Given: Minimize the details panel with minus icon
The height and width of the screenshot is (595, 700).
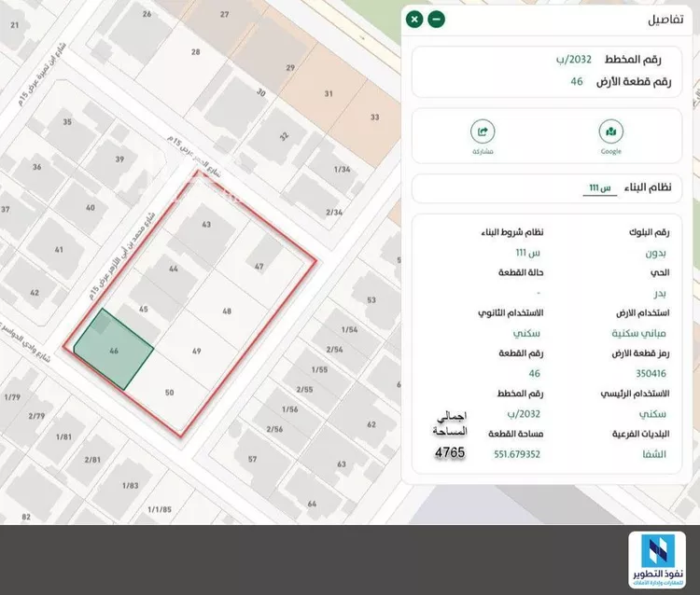Looking at the screenshot, I should click(436, 20).
